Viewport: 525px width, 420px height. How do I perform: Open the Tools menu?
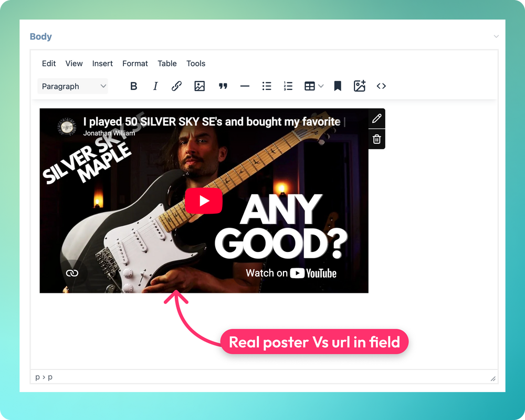196,64
